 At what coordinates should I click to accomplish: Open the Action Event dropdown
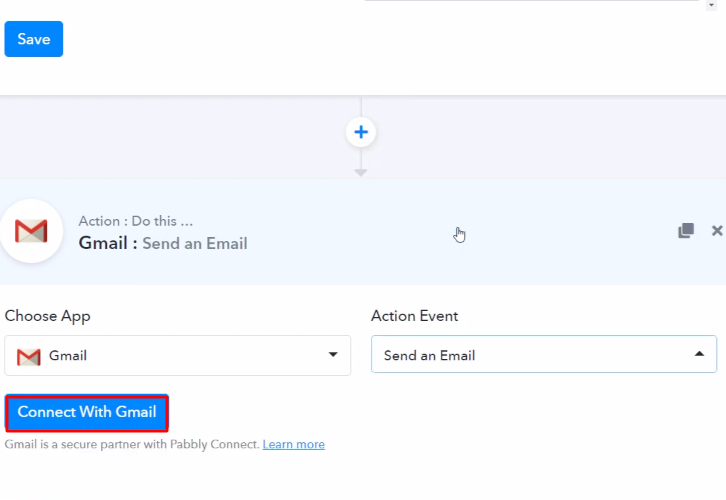click(544, 354)
